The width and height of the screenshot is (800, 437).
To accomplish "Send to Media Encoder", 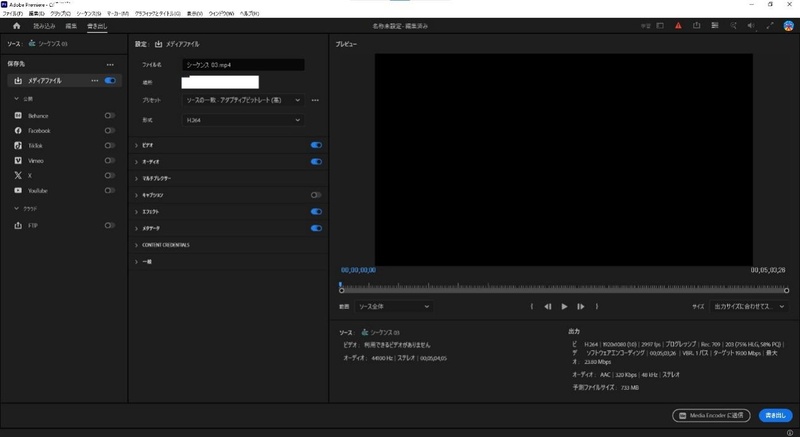I will pyautogui.click(x=711, y=416).
